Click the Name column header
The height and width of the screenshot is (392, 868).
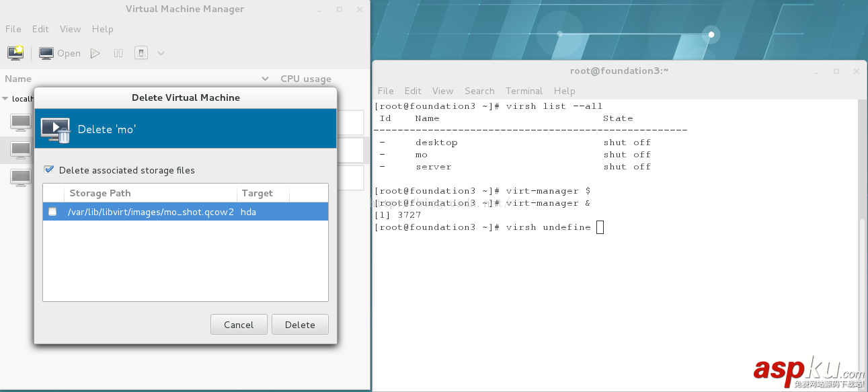point(18,79)
